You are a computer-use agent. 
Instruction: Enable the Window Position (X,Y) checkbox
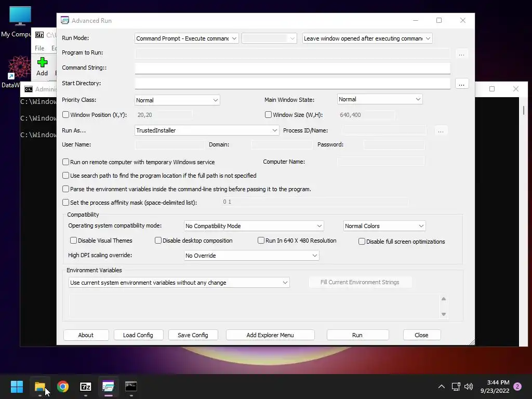pos(66,115)
